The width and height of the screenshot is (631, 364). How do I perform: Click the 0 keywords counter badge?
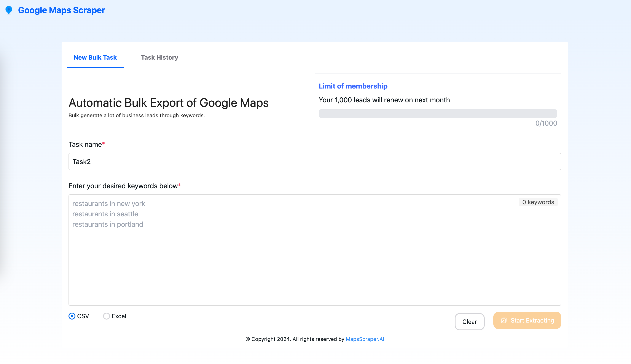click(x=538, y=202)
